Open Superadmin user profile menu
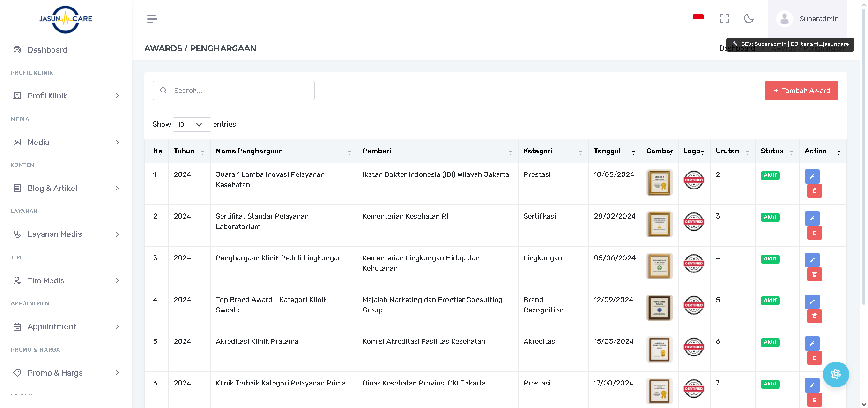Image resolution: width=868 pixels, height=408 pixels. [808, 19]
